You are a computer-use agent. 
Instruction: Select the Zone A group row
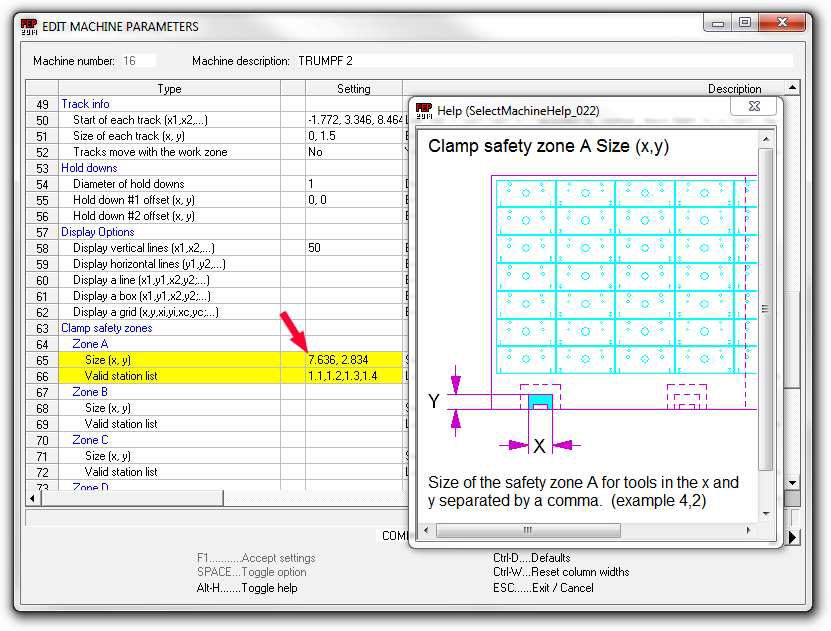click(90, 344)
